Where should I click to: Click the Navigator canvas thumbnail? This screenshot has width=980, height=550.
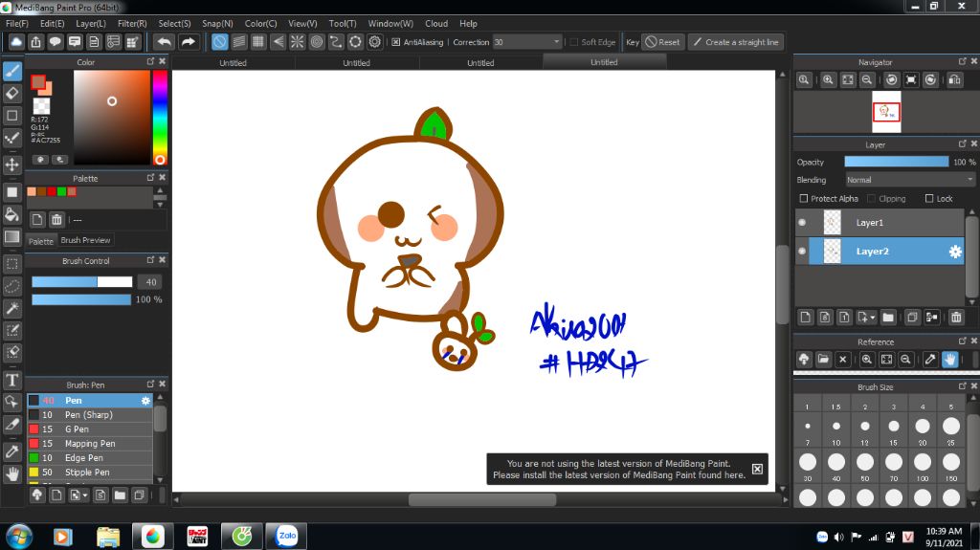[886, 112]
